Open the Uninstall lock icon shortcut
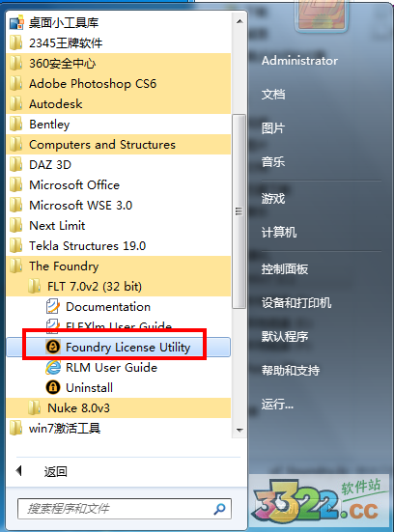This screenshot has width=394, height=532. [x=53, y=387]
